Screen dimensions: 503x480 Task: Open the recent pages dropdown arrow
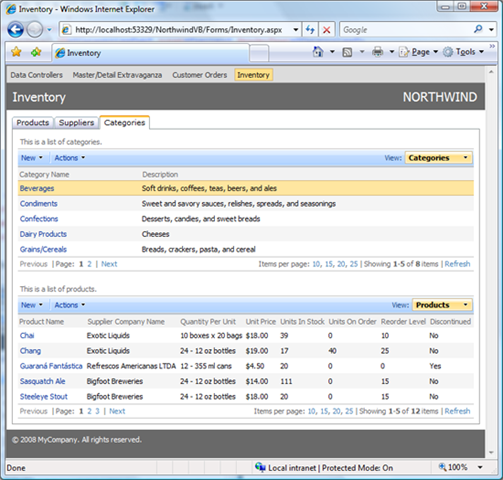(49, 30)
